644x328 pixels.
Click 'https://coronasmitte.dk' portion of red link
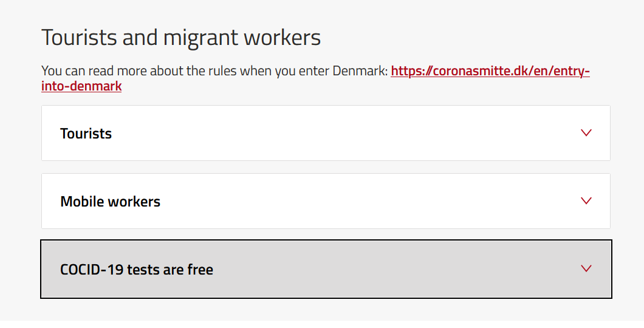coord(450,71)
